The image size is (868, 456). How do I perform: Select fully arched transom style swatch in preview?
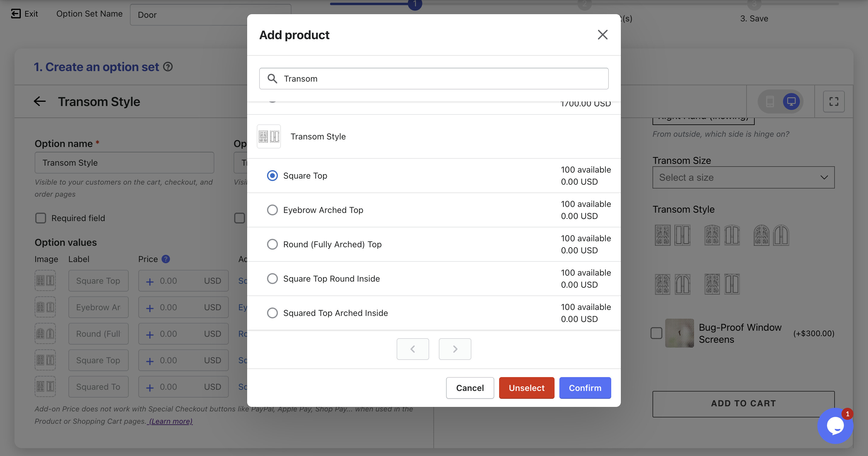coord(771,235)
